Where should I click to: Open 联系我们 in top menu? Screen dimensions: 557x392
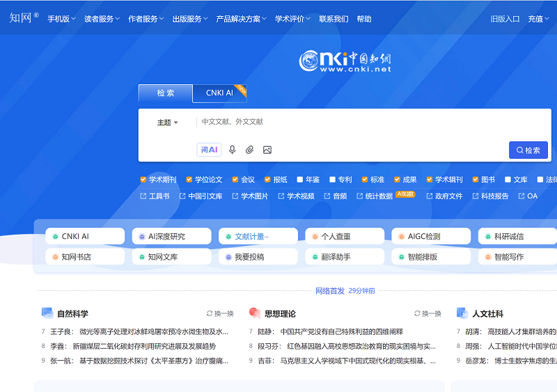coord(334,19)
